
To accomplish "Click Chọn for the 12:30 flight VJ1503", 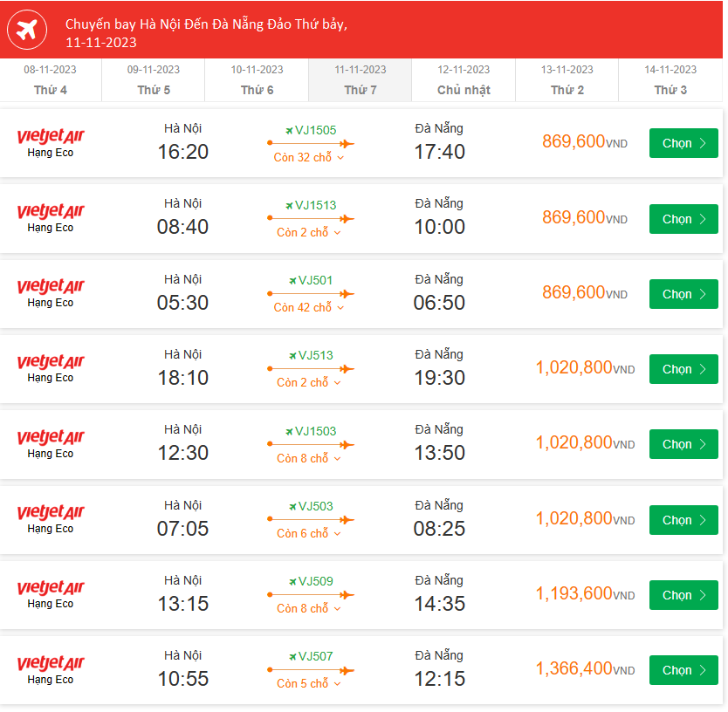I will 683,444.
